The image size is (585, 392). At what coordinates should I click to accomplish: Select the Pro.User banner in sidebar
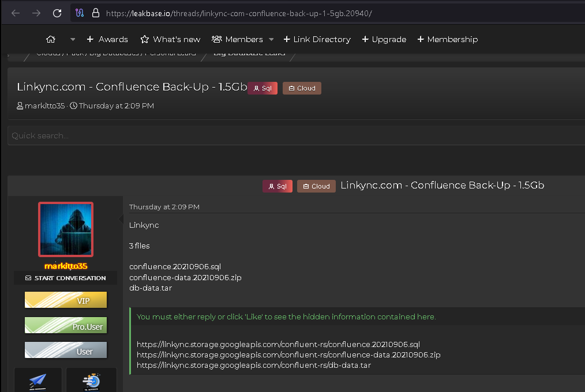[x=65, y=325]
